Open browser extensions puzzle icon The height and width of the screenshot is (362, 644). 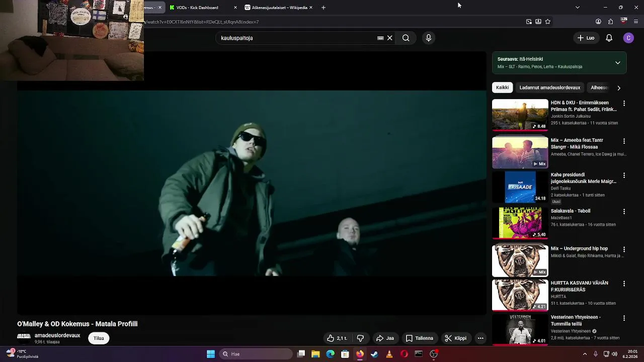[x=610, y=22]
